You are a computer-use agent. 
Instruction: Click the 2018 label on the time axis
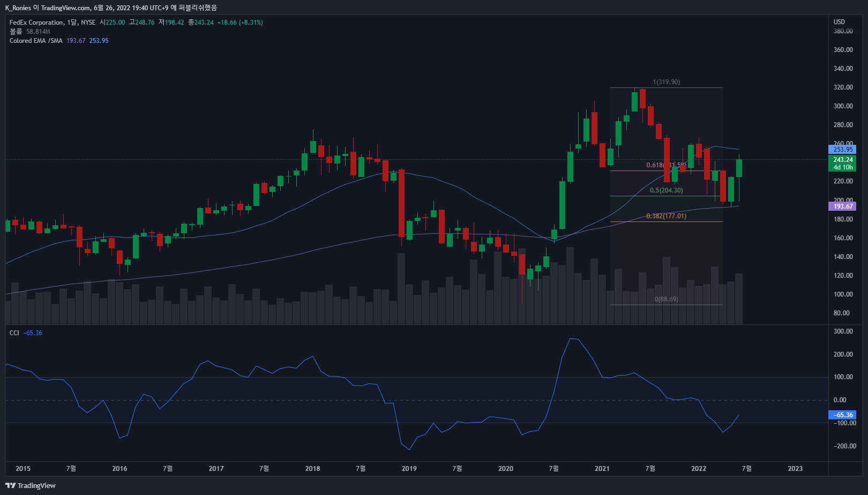(x=312, y=469)
